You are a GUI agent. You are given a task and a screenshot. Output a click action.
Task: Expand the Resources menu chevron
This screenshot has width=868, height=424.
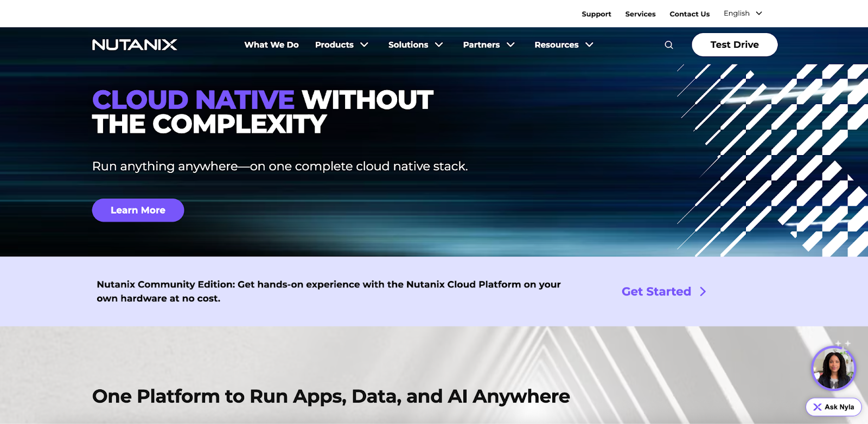click(x=589, y=45)
